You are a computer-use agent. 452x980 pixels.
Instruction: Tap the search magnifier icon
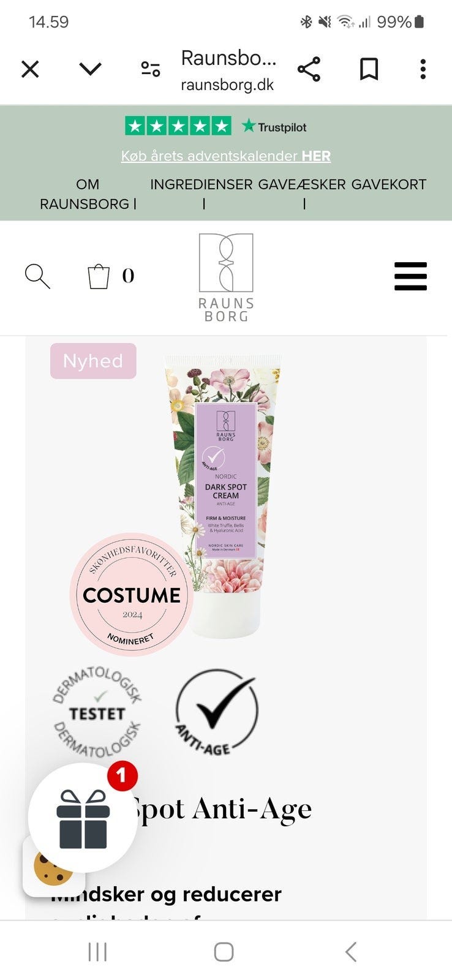click(x=37, y=276)
